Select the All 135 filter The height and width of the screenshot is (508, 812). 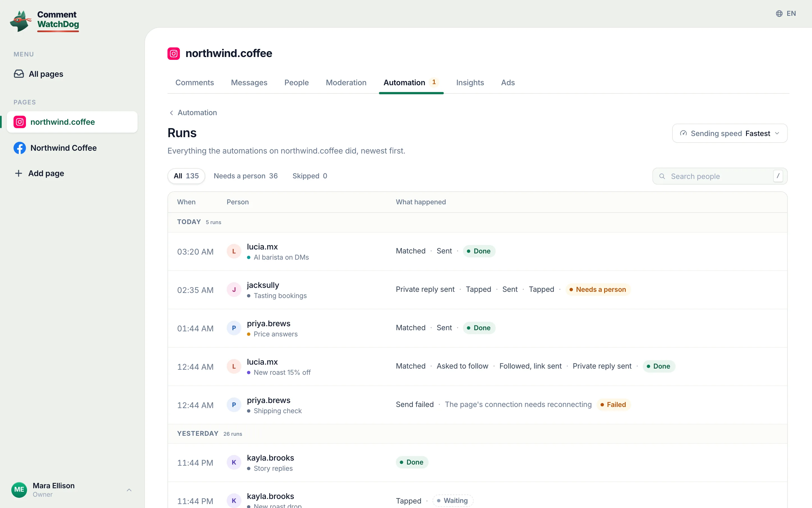pyautogui.click(x=186, y=176)
